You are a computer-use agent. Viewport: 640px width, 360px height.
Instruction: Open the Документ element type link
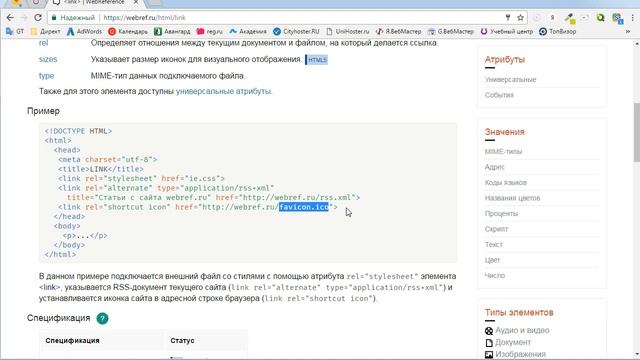513,342
